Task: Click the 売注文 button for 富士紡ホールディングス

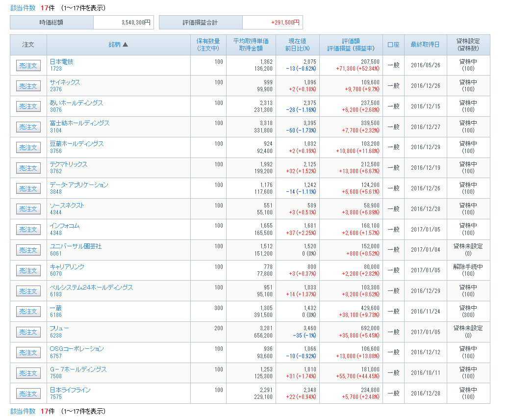Action: 28,127
